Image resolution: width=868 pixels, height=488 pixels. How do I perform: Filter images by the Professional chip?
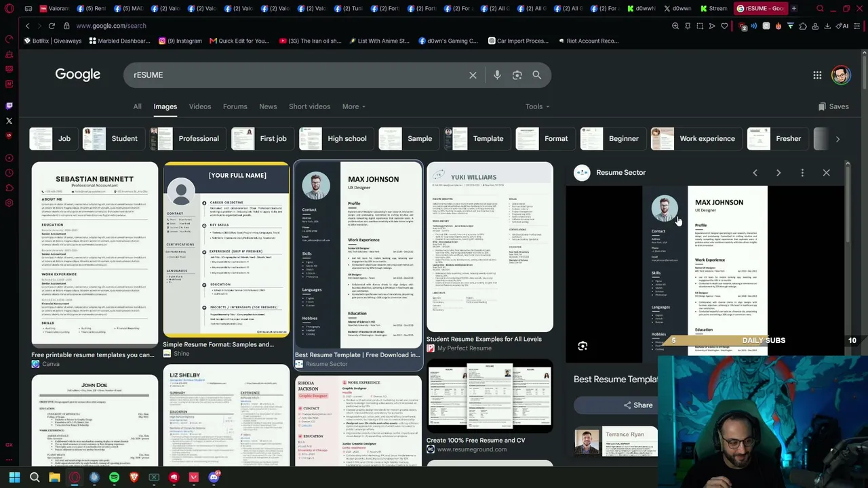point(187,139)
